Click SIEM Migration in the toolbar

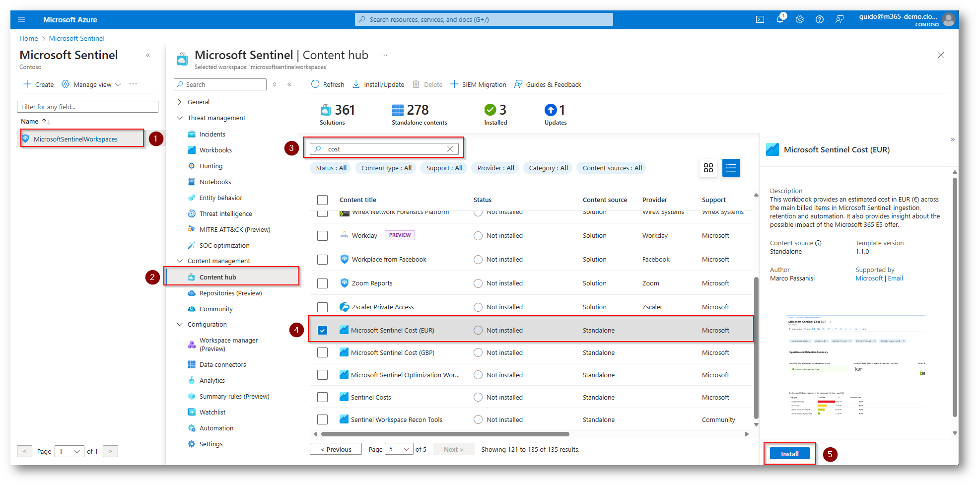coord(479,84)
